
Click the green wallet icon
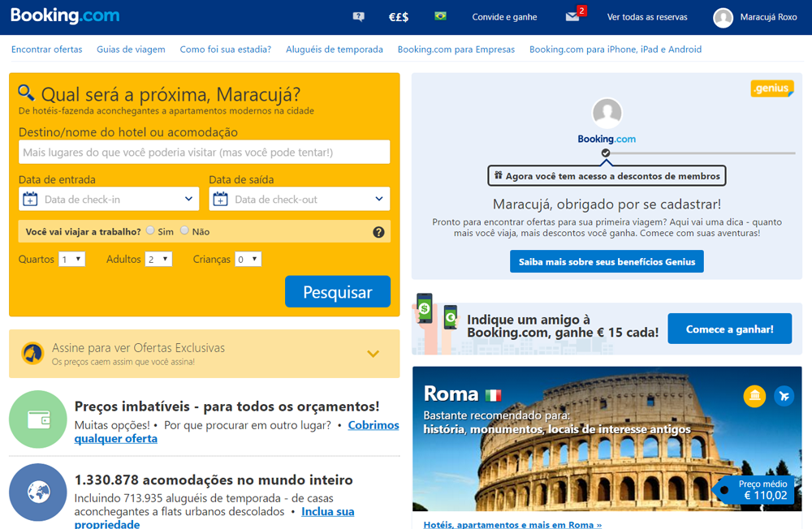[38, 419]
